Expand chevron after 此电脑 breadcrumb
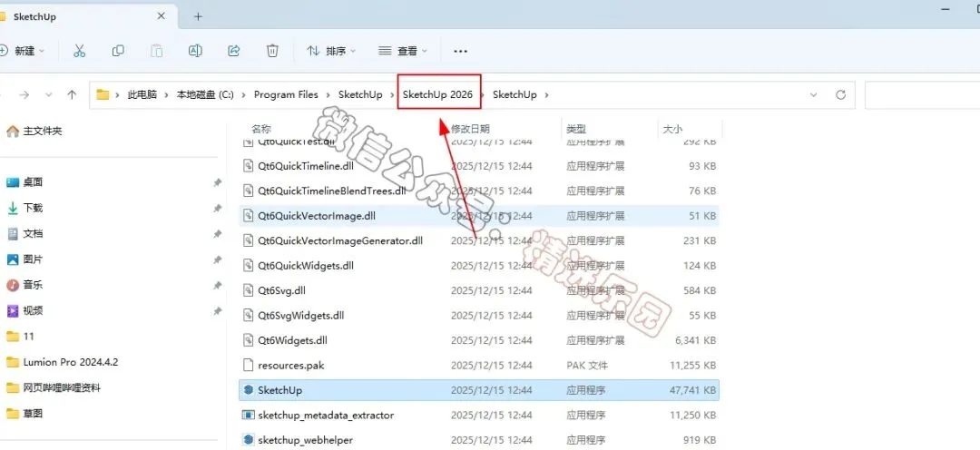Image resolution: width=980 pixels, height=450 pixels. (167, 95)
